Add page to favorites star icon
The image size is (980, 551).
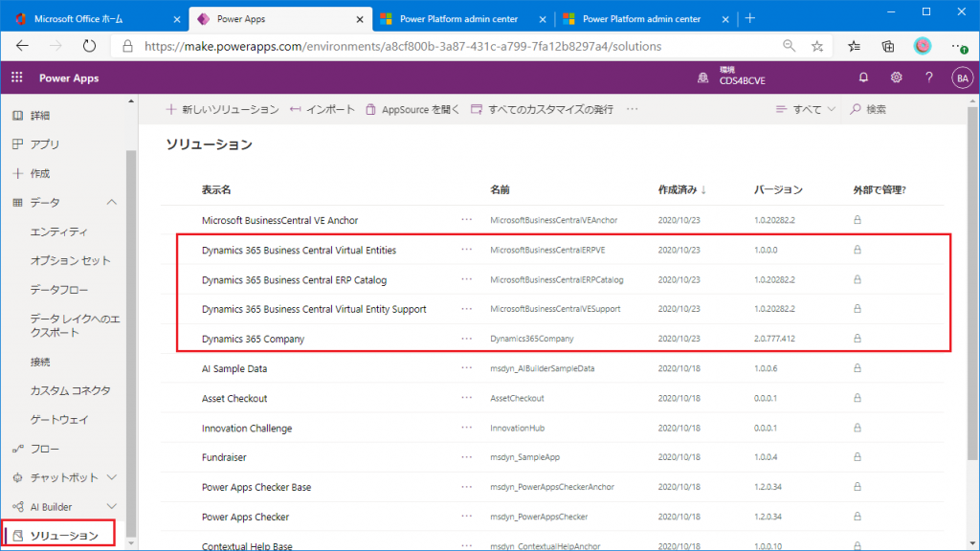click(817, 46)
